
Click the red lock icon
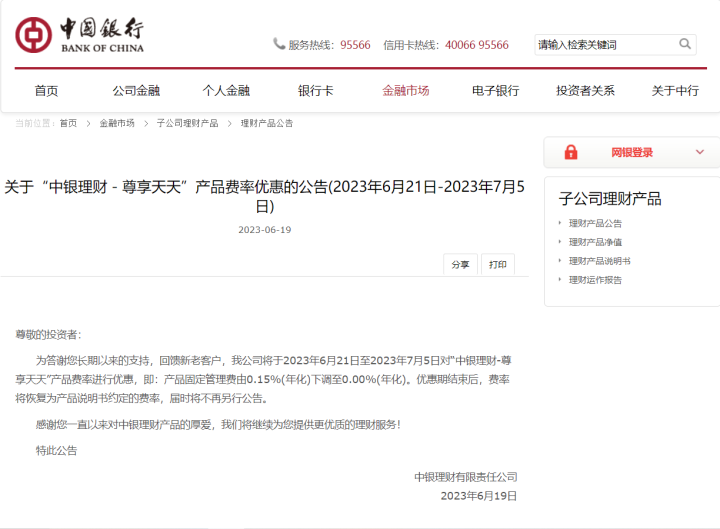(x=571, y=152)
